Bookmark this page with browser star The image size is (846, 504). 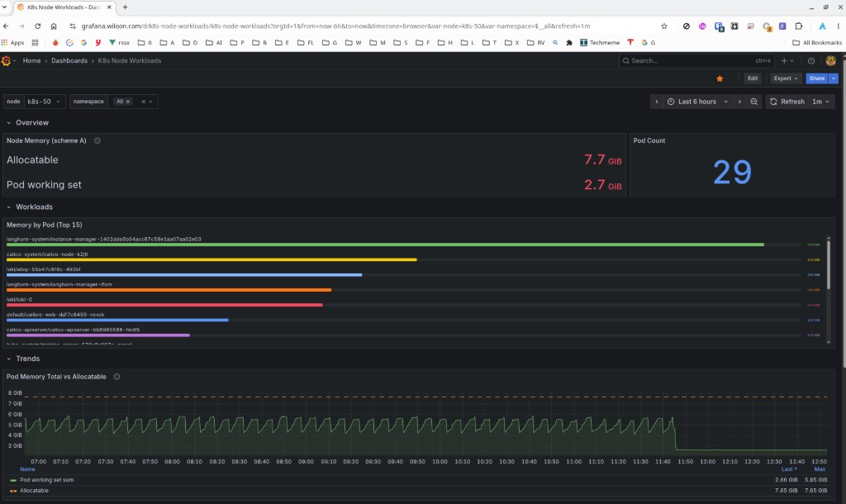(x=664, y=26)
